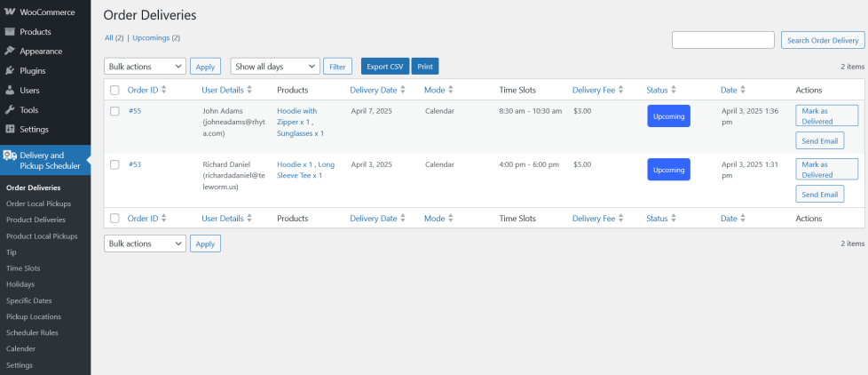The height and width of the screenshot is (375, 868).
Task: Open Appearance via its paintbrush icon
Action: 10,52
